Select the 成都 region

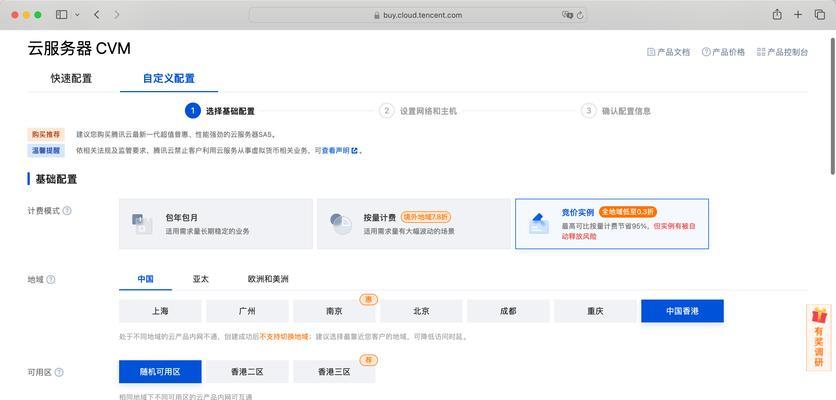[508, 311]
